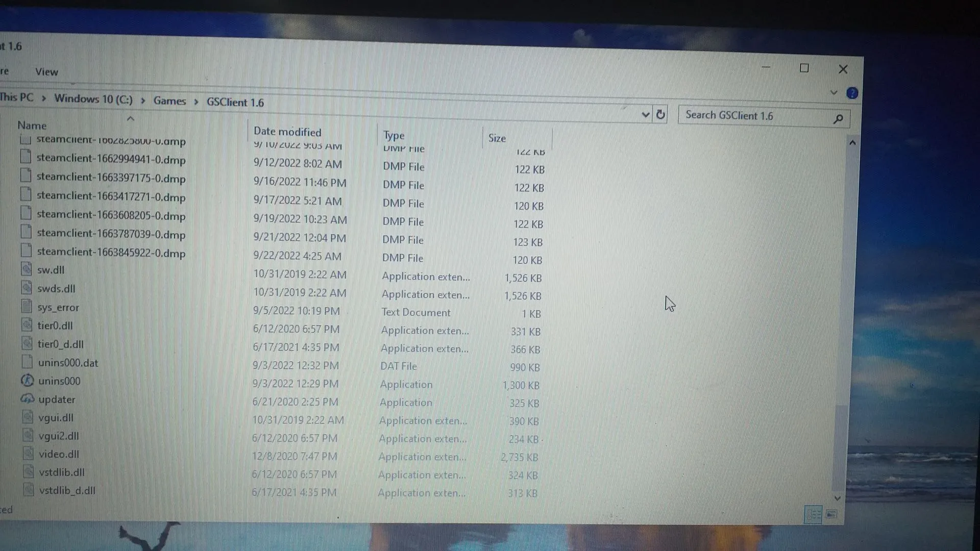Click the tier0_d.dll file icon
The height and width of the screenshot is (551, 980).
click(x=27, y=343)
